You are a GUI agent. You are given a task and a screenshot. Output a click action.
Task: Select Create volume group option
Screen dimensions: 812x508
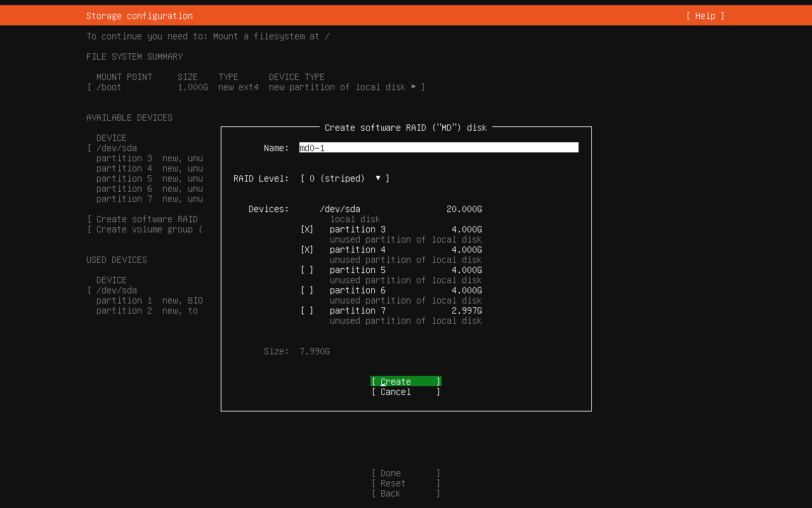[x=147, y=229]
